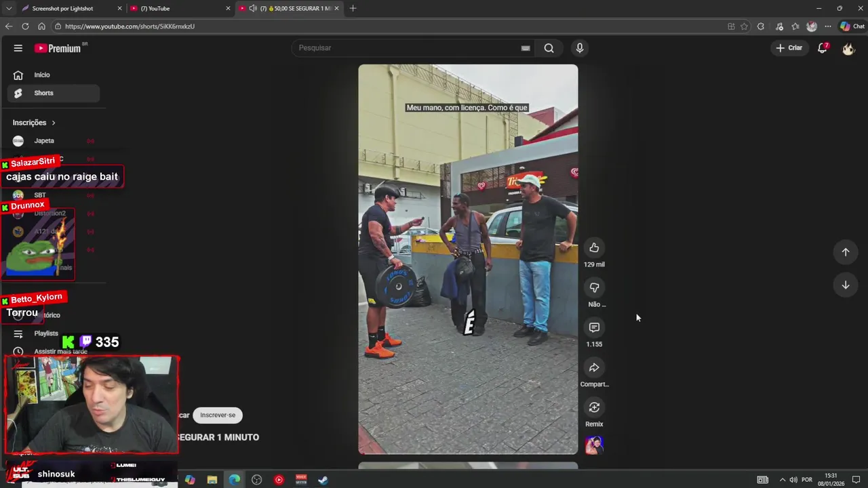Open a new browser tab

(x=353, y=8)
